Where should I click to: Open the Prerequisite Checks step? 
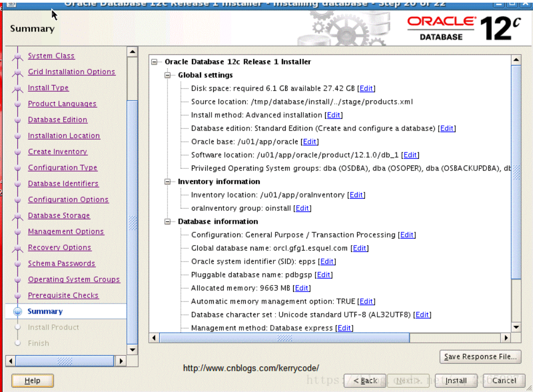click(63, 295)
